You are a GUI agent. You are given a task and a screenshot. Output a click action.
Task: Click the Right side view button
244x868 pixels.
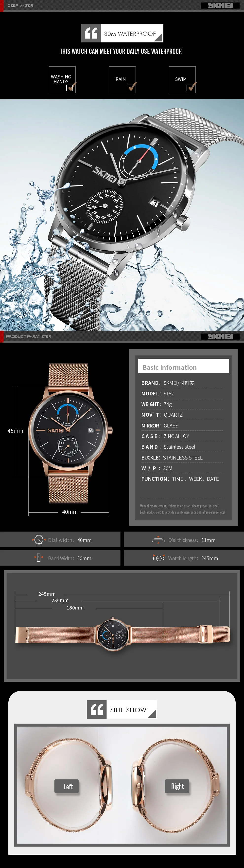coord(177,786)
